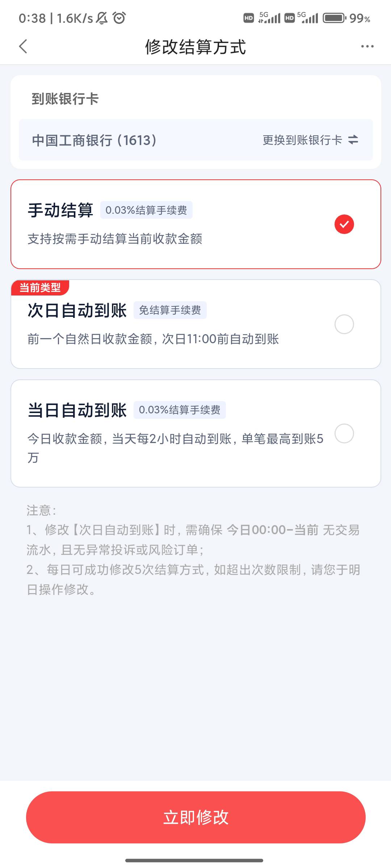Tap the alarm clock status icon
Screen dimensions: 391x868
click(x=119, y=18)
